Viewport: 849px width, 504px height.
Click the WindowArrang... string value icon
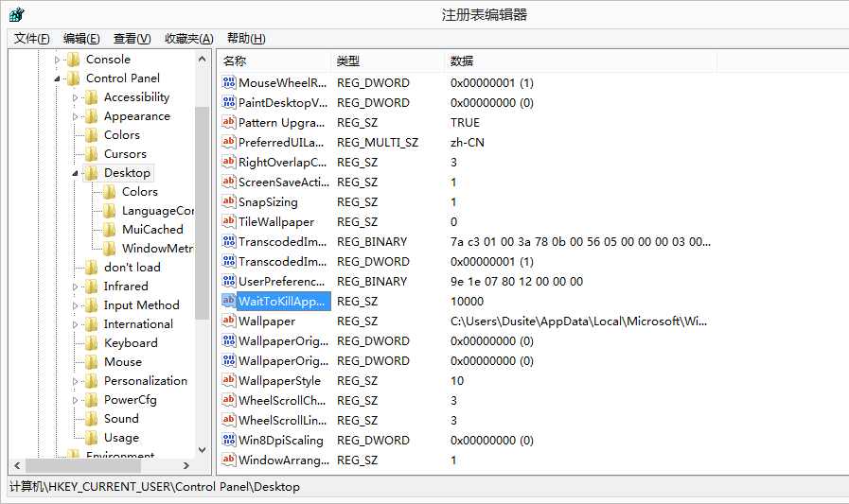(x=228, y=461)
